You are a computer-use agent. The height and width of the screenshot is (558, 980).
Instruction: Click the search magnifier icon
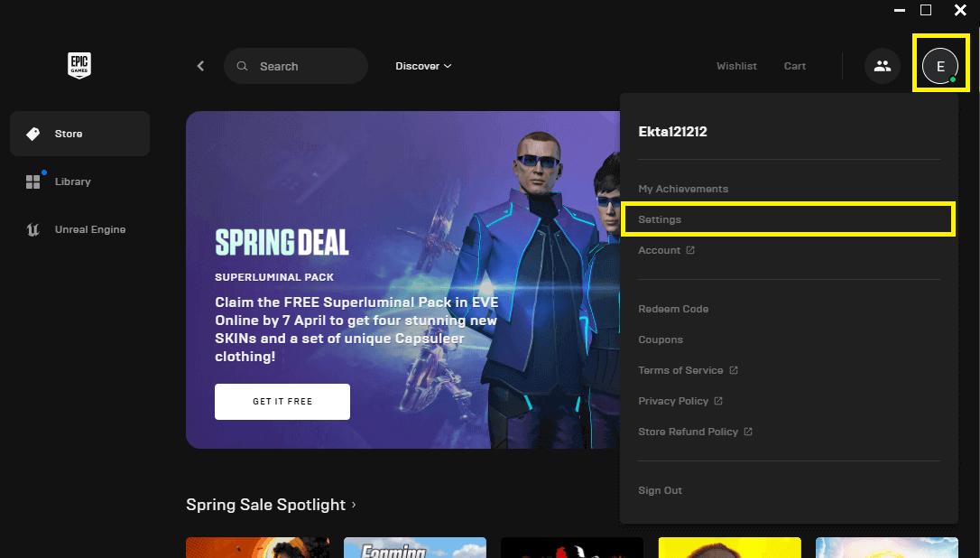click(242, 66)
